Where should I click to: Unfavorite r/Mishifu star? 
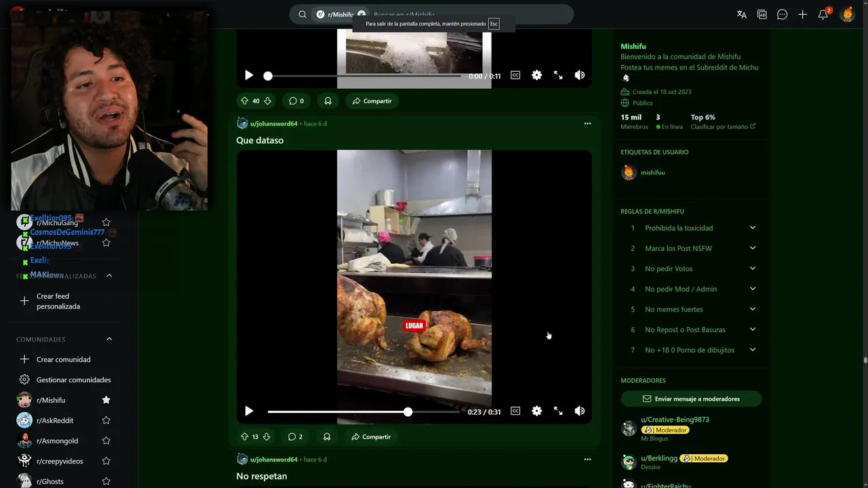pos(106,400)
